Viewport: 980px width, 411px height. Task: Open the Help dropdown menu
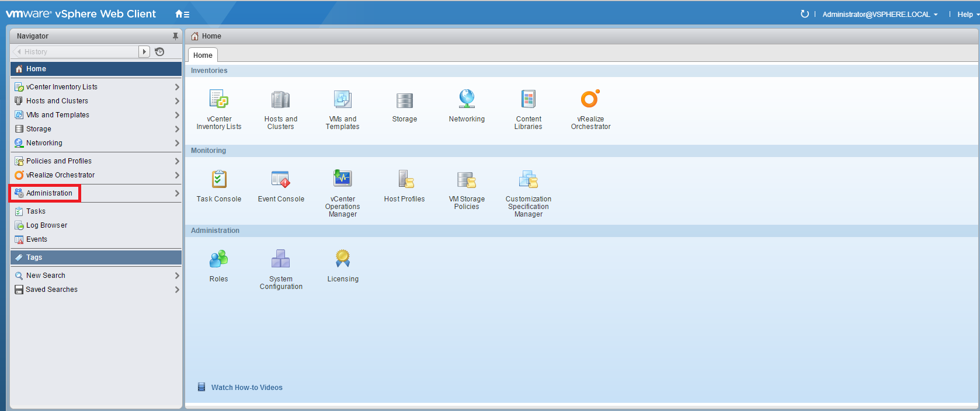[968, 14]
